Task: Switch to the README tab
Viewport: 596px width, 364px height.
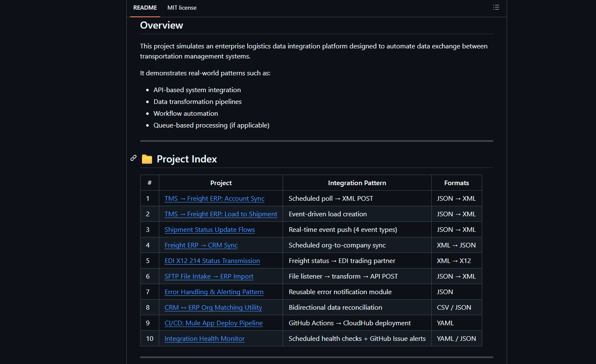Action: (x=145, y=8)
